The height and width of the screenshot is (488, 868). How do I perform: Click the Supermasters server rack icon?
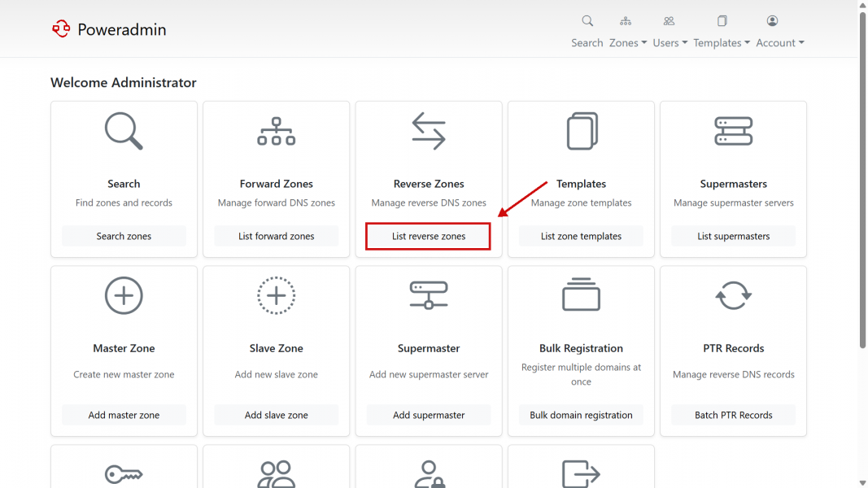coord(733,131)
